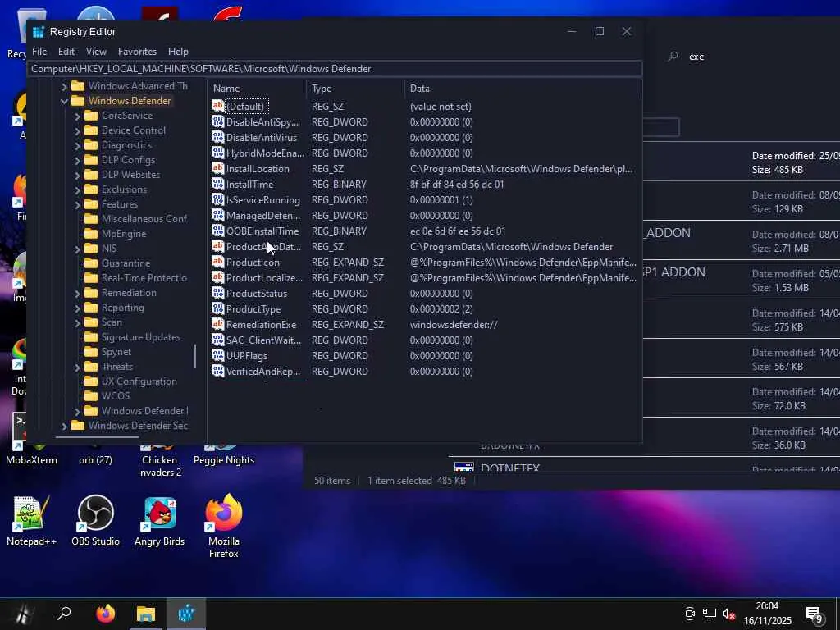Image resolution: width=840 pixels, height=630 pixels.
Task: Select the Real-Time Protection key
Action: click(x=144, y=277)
